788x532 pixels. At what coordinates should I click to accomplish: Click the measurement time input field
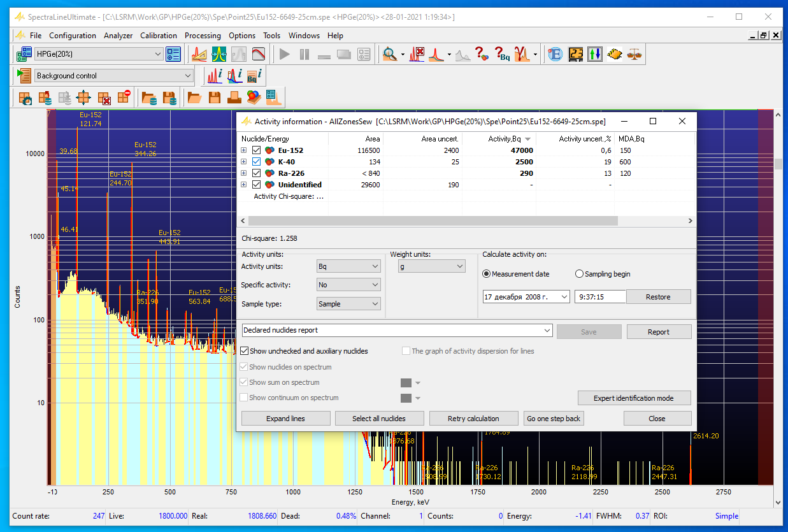point(599,297)
